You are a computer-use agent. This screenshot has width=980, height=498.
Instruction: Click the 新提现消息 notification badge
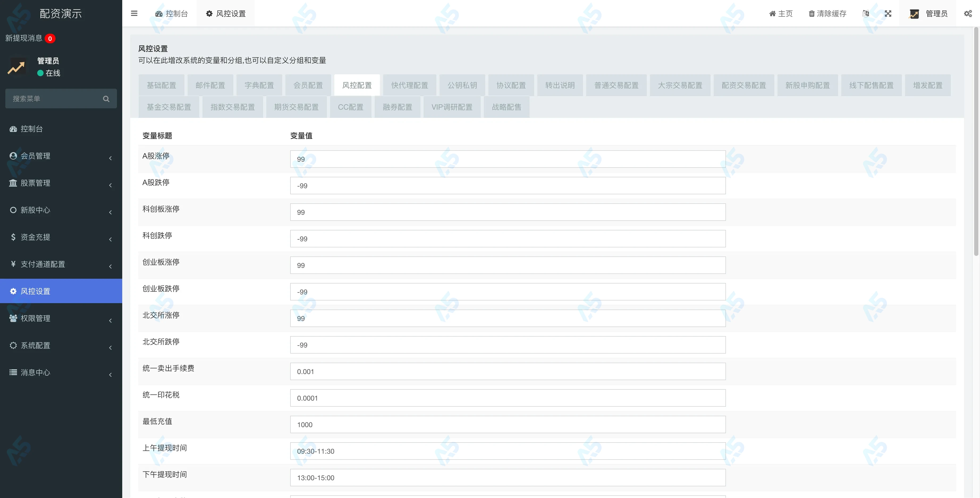(x=50, y=38)
